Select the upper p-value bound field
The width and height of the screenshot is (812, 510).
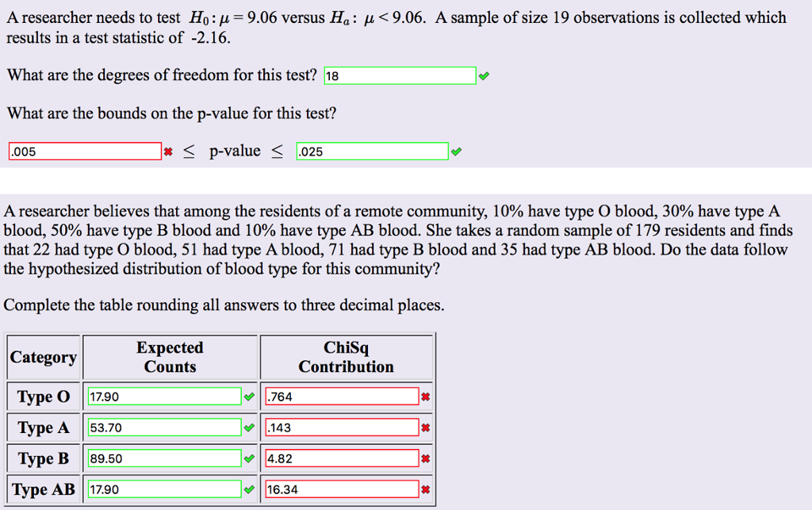372,150
